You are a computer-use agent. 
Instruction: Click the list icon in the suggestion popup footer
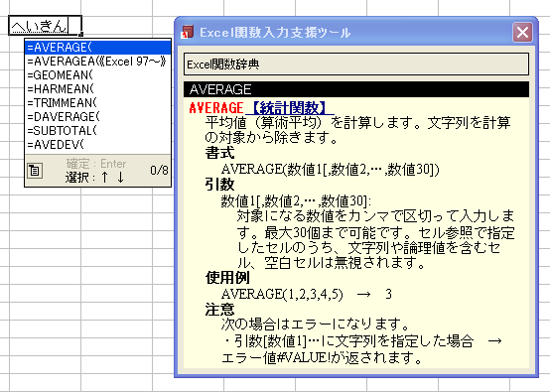point(35,171)
